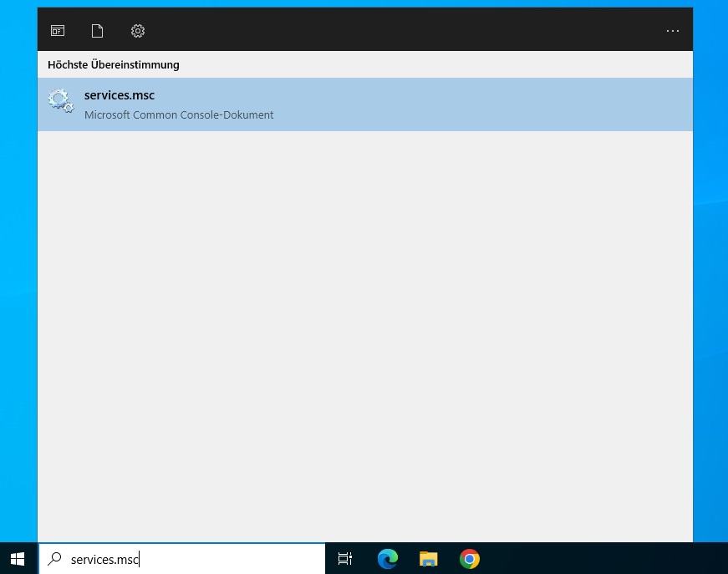728x574 pixels.
Task: Click the Höchste Übereinstimmung header
Action: (x=114, y=64)
